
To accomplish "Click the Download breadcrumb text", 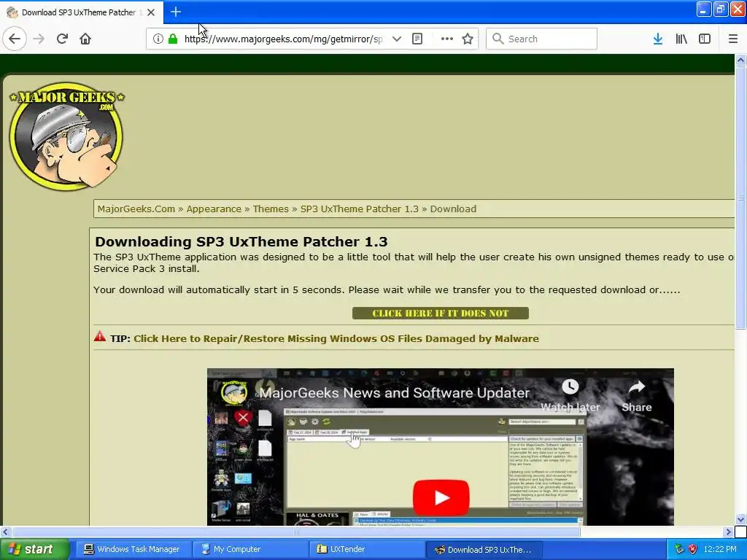I will click(x=453, y=209).
